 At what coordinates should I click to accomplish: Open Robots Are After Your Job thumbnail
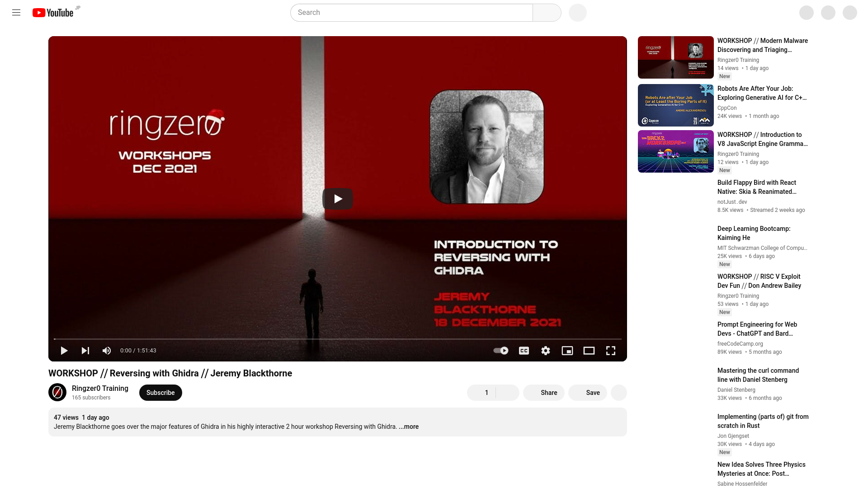click(676, 105)
